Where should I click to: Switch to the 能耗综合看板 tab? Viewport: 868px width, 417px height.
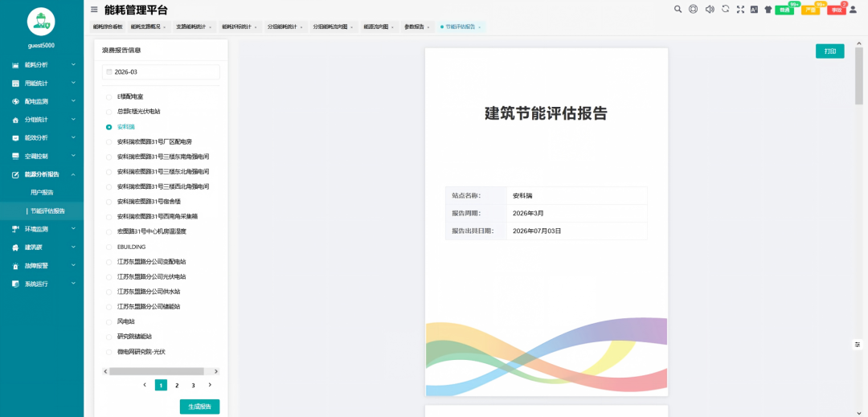[x=108, y=27]
